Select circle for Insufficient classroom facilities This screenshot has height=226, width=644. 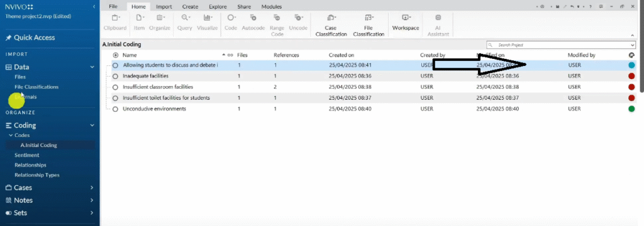[116, 87]
